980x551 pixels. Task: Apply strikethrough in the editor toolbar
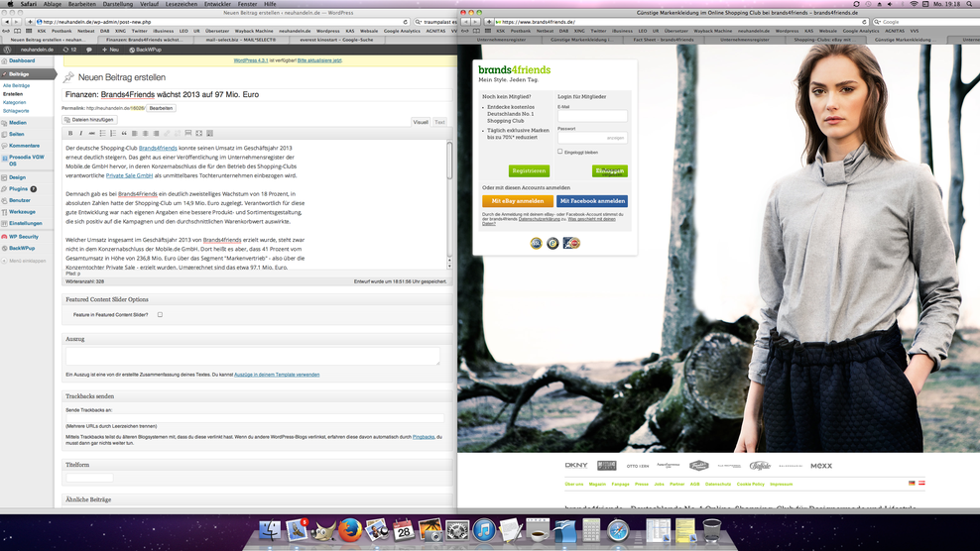coord(91,133)
